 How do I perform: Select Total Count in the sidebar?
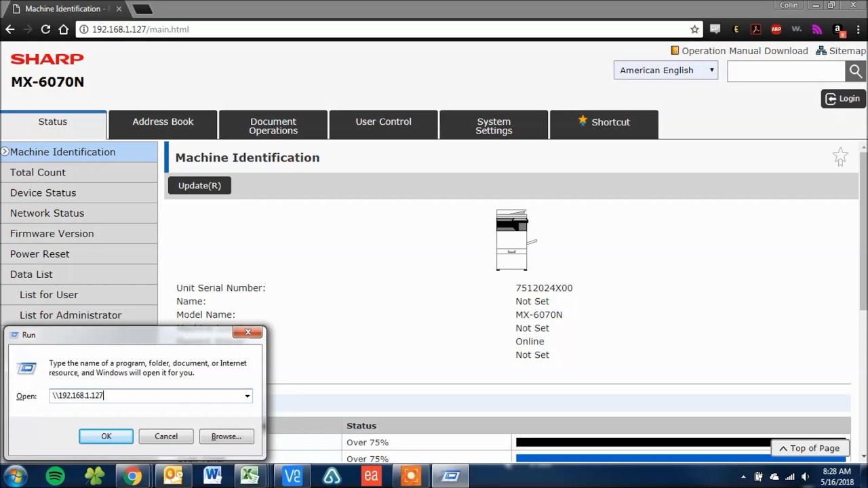[x=79, y=172]
